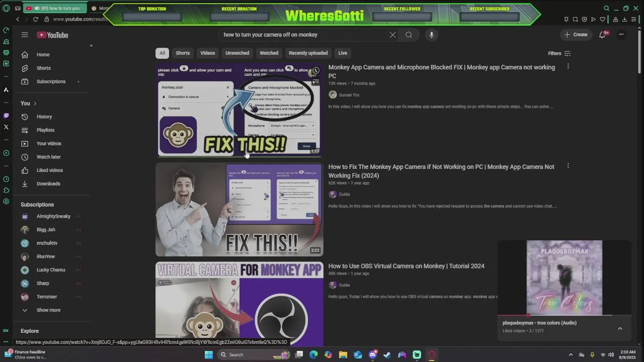Screen dimensions: 644x362
Task: Open Steam from the taskbar
Action: [387, 354]
